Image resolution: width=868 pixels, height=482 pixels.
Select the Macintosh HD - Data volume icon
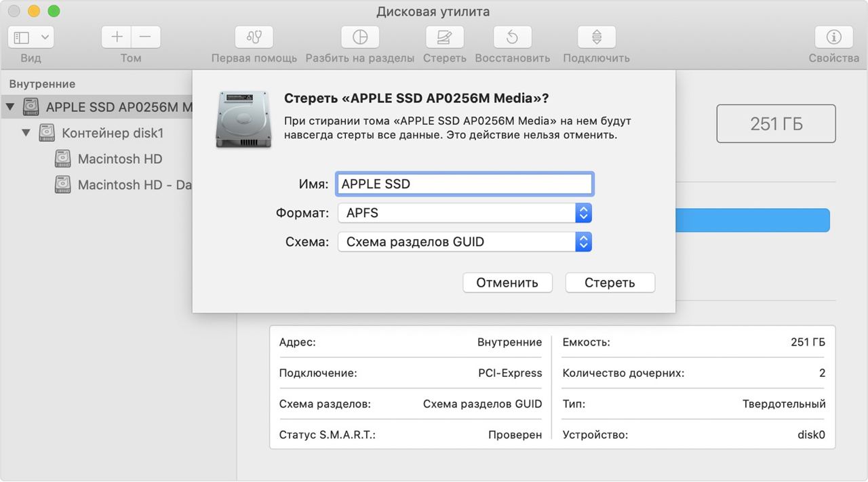(63, 184)
